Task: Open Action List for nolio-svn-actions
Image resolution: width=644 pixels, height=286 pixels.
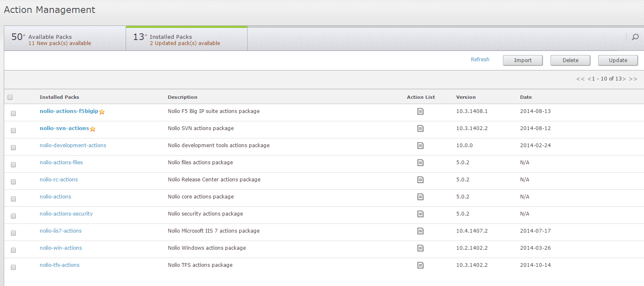Action: tap(420, 128)
